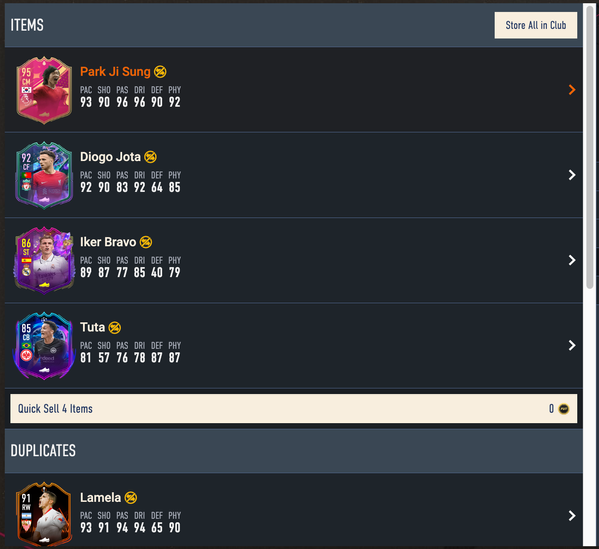This screenshot has height=549, width=599.
Task: Click untradeable icon next to Iker Bravo
Action: coord(146,242)
